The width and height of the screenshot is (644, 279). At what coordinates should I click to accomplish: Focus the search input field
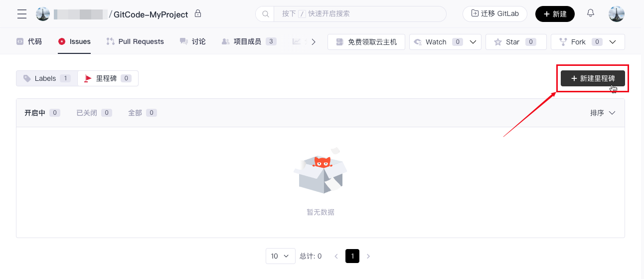359,14
